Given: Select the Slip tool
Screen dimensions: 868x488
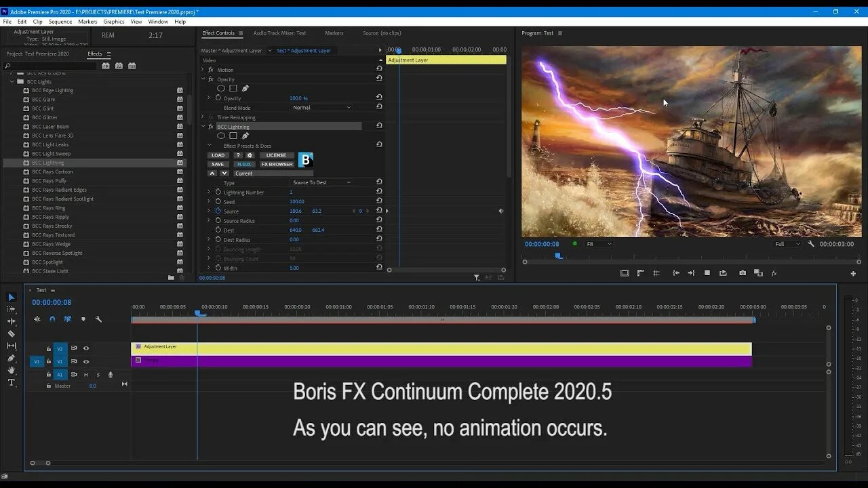Looking at the screenshot, I should [x=11, y=346].
